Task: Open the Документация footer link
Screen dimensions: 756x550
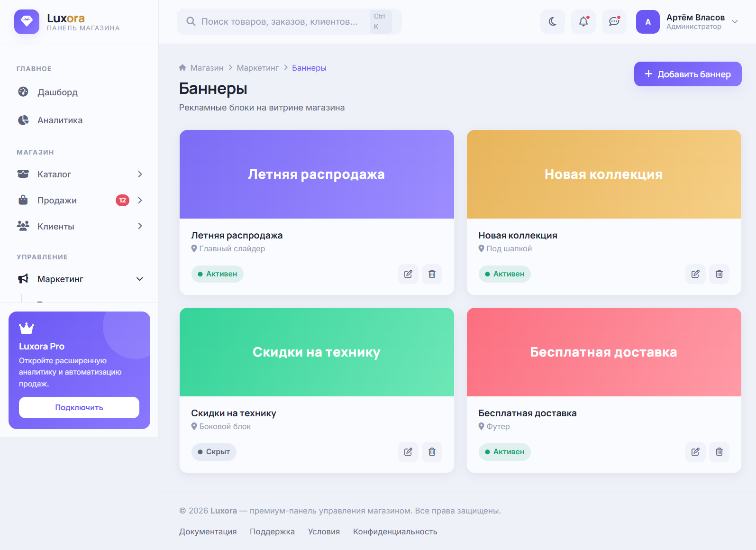Action: click(x=208, y=532)
